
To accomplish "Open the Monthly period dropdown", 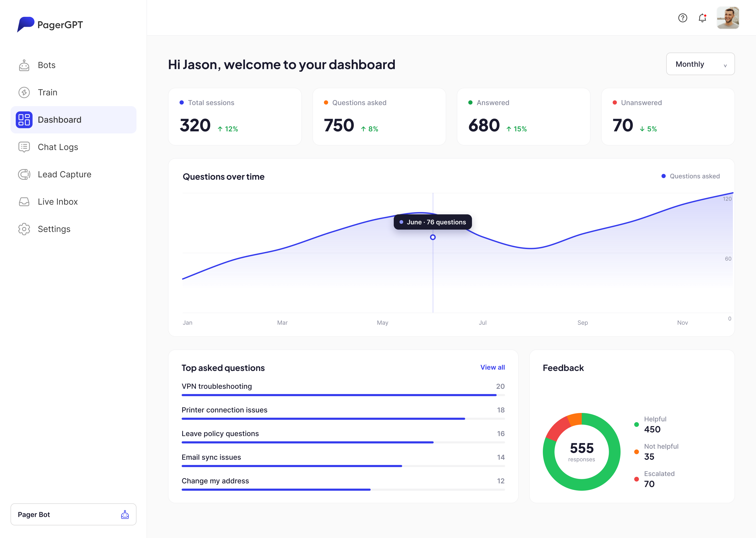I will tap(700, 64).
